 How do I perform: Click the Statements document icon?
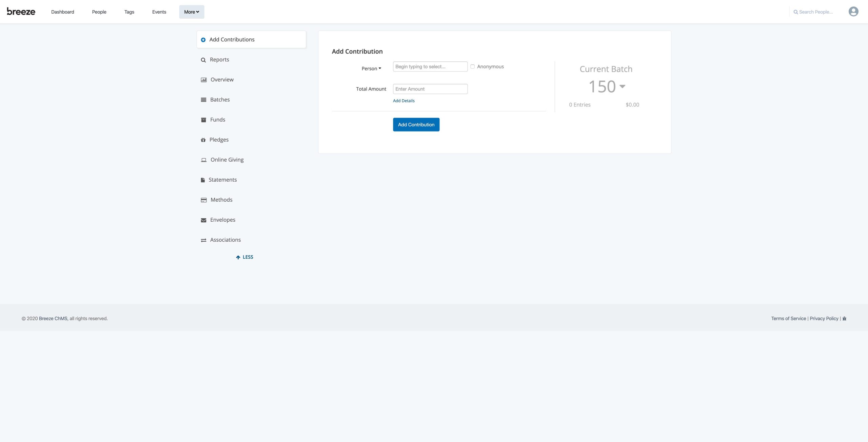click(x=203, y=180)
